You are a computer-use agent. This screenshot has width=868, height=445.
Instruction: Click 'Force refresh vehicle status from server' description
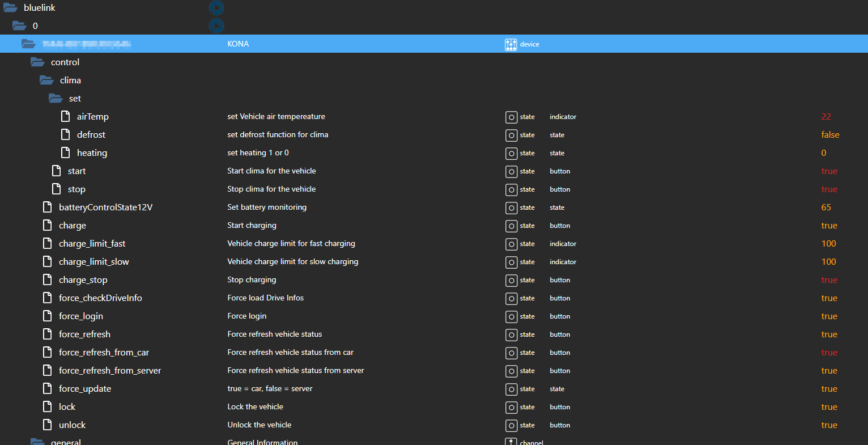coord(296,370)
